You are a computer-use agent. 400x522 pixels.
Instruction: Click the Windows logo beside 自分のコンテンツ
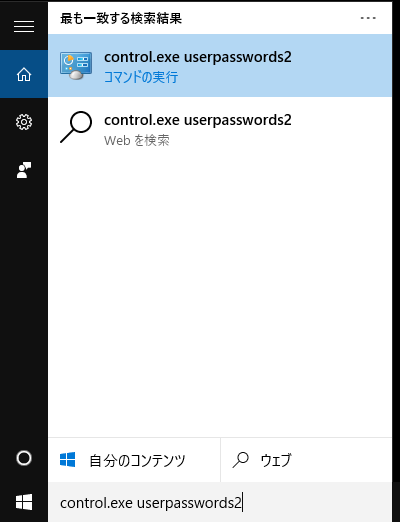point(67,460)
